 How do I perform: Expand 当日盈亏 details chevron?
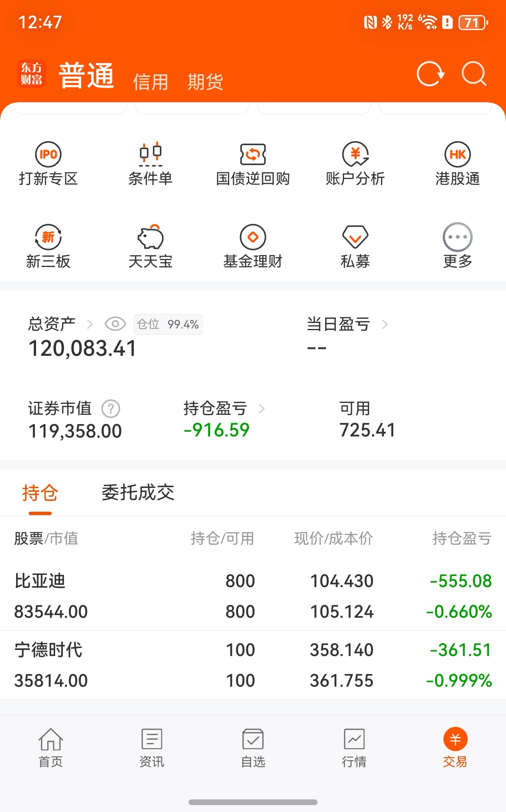tap(385, 324)
